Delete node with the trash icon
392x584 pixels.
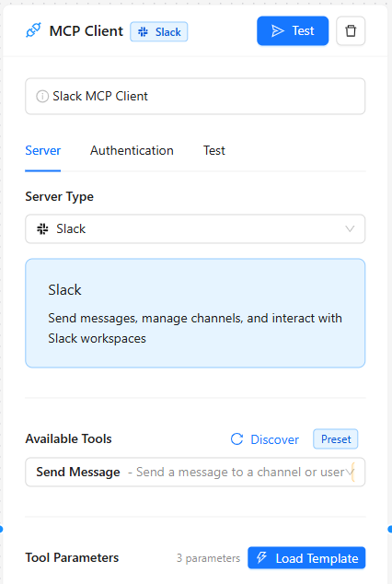tap(351, 31)
